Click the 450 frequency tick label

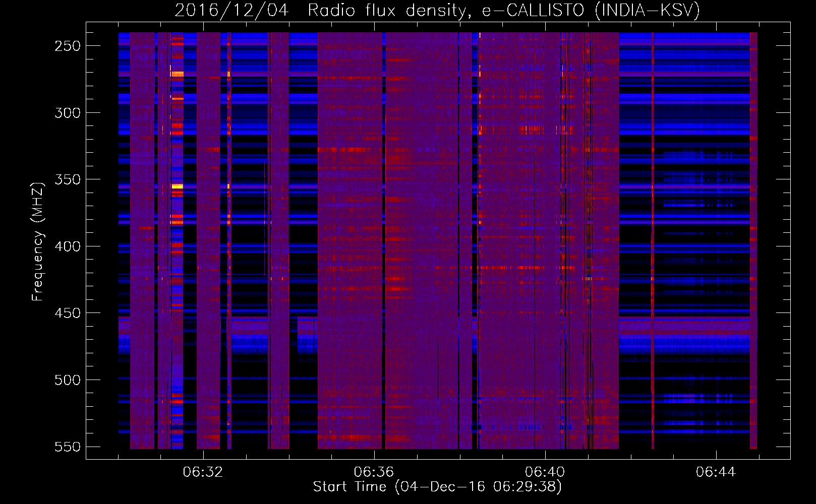[x=68, y=313]
